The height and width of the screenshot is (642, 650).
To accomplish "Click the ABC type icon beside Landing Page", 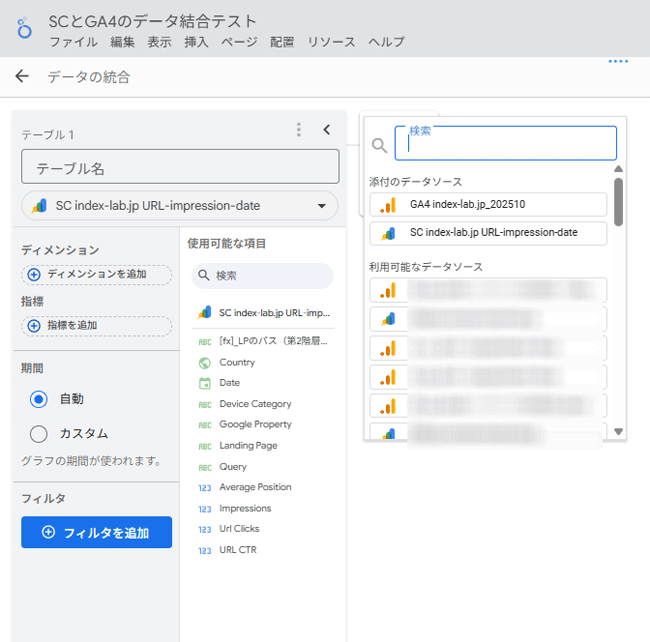I will pos(205,447).
